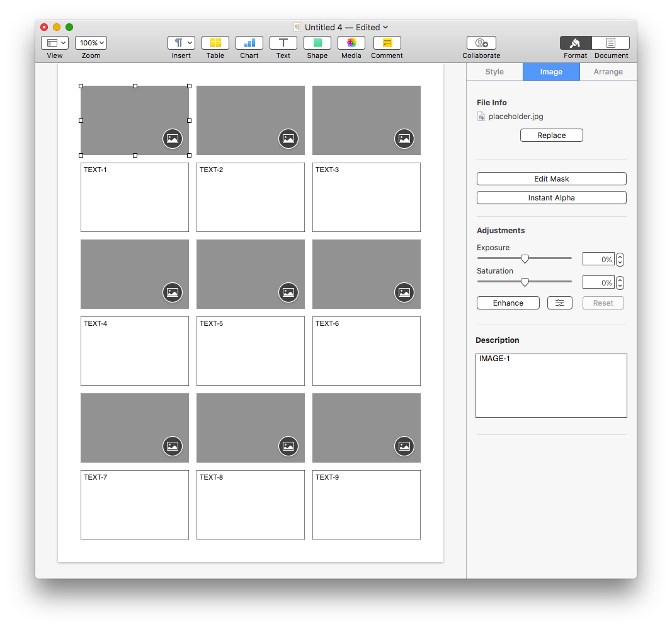This screenshot has width=672, height=629.
Task: Click the Exposure slider
Action: [x=525, y=258]
